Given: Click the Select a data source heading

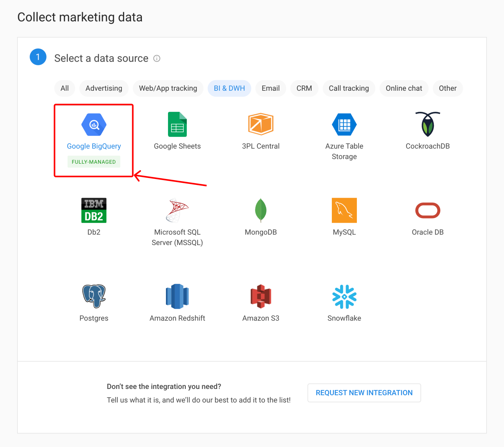Looking at the screenshot, I should (x=101, y=58).
